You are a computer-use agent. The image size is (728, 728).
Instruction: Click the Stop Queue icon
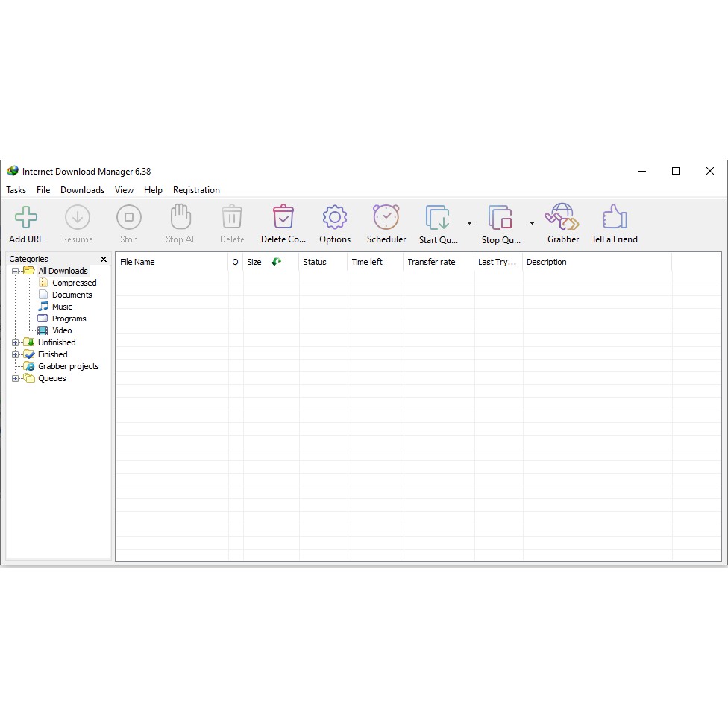[x=500, y=217]
